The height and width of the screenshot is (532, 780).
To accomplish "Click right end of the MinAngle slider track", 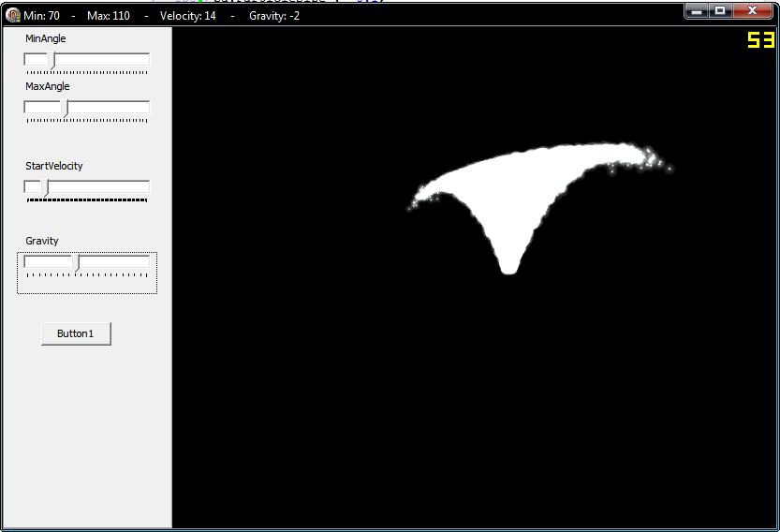I will click(x=145, y=60).
